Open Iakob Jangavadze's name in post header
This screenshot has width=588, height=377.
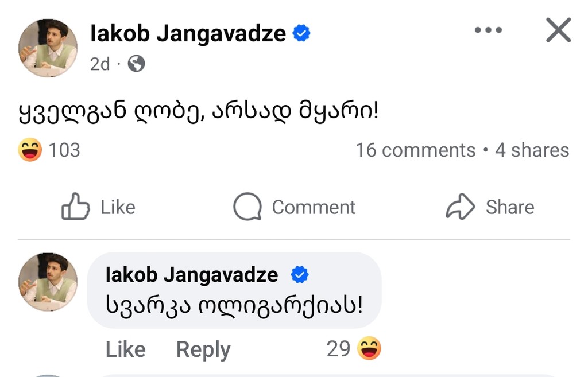coord(188,34)
